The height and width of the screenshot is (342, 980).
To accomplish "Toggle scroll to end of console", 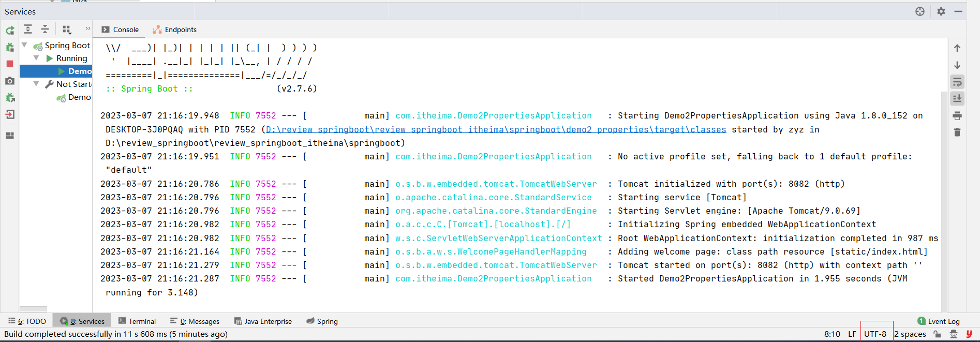I will [x=957, y=98].
